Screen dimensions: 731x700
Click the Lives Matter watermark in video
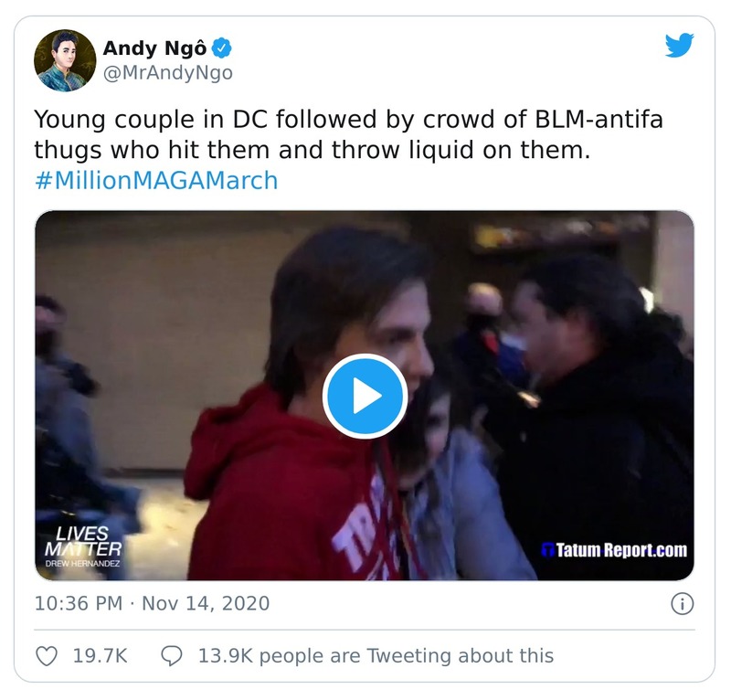82,541
